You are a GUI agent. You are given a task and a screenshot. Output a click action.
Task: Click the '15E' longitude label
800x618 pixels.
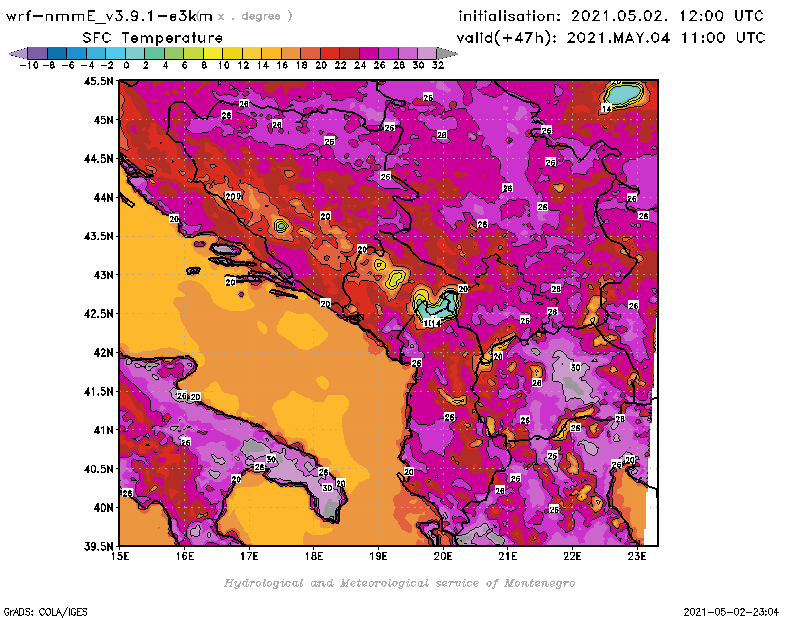pos(120,556)
